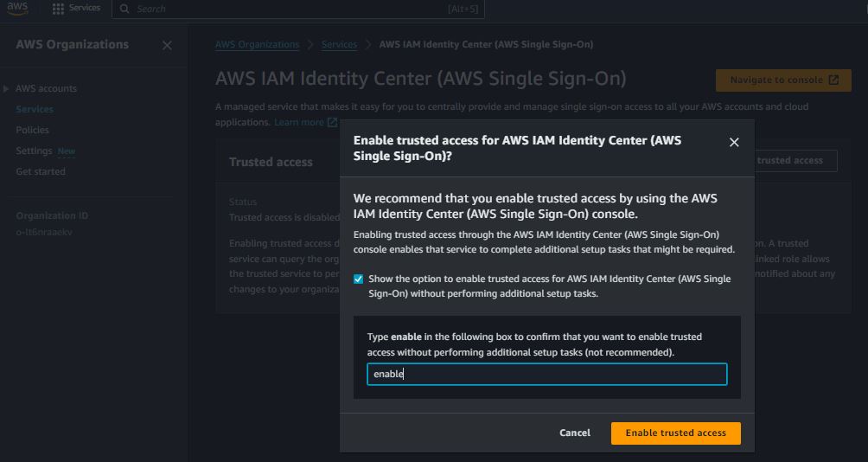The width and height of the screenshot is (868, 462).
Task: Click the search magnifier icon
Action: coord(124,9)
